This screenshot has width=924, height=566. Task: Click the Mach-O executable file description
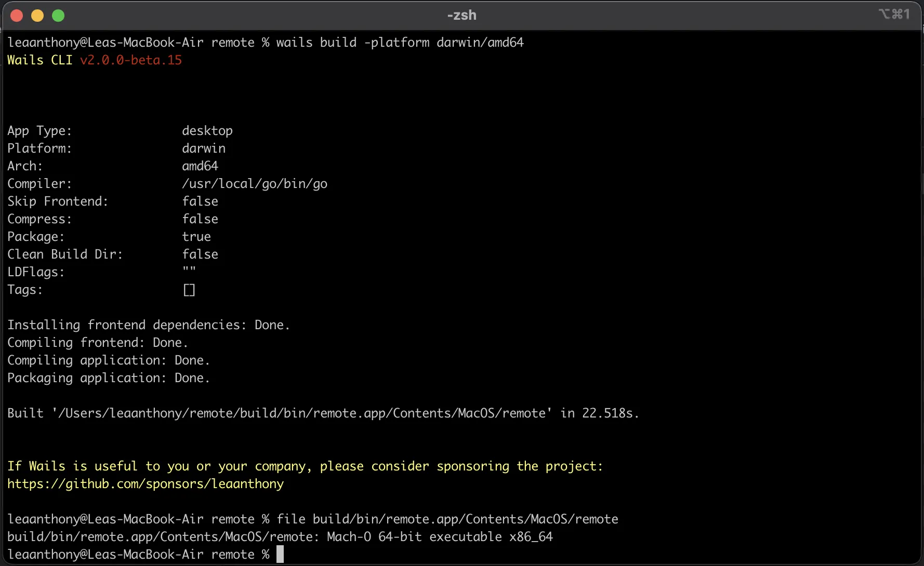439,536
